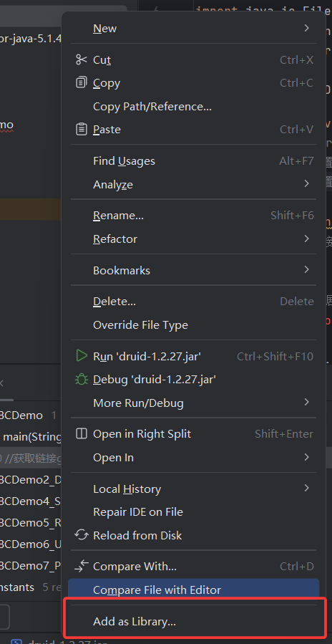Choose Compare File with Editor
The image size is (332, 644).
pyautogui.click(x=193, y=590)
